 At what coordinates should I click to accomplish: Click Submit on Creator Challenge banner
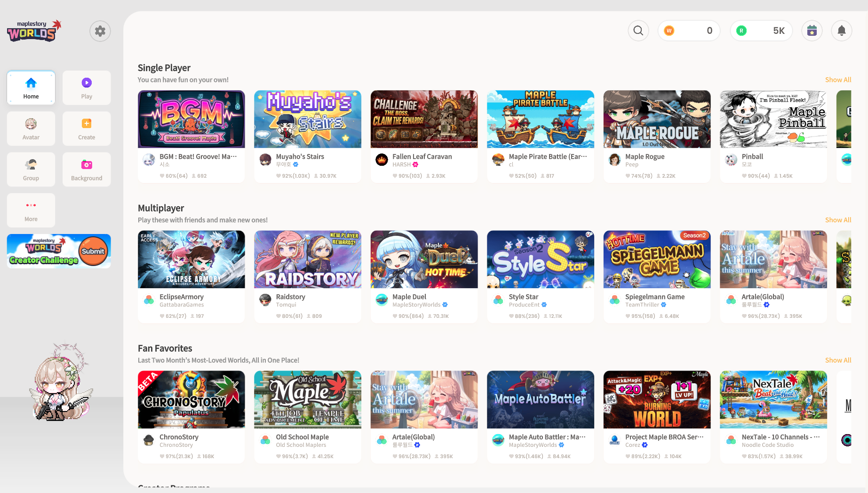[x=93, y=251]
